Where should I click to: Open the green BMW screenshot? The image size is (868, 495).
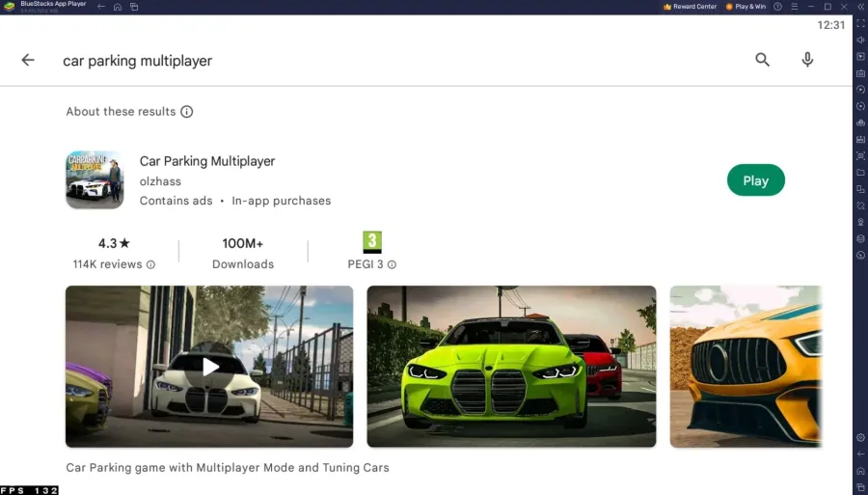[511, 367]
